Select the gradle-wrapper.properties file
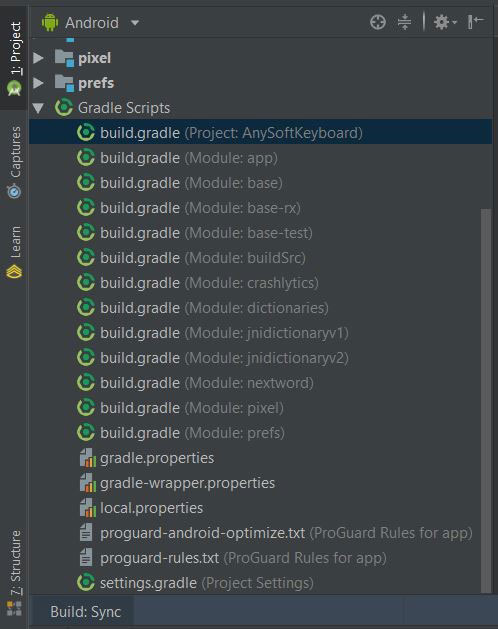Image resolution: width=498 pixels, height=629 pixels. click(187, 483)
